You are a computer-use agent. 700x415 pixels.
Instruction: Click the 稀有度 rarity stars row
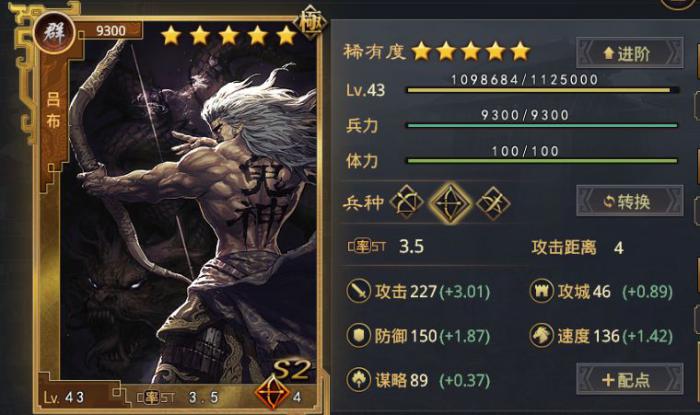pyautogui.click(x=471, y=52)
